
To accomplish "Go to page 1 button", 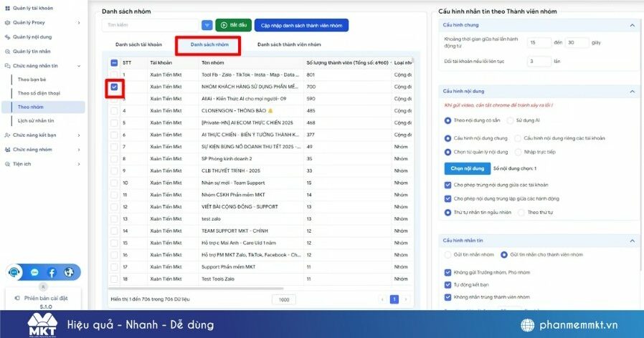I will tap(394, 299).
